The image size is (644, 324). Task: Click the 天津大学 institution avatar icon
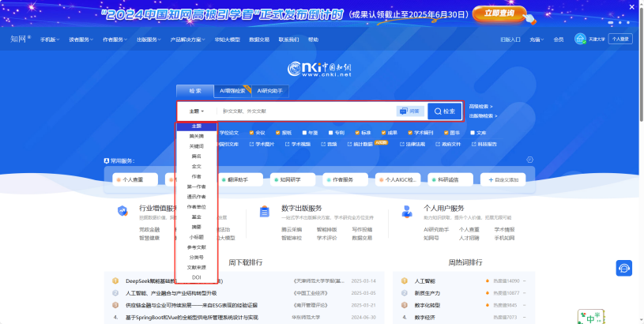tap(580, 39)
